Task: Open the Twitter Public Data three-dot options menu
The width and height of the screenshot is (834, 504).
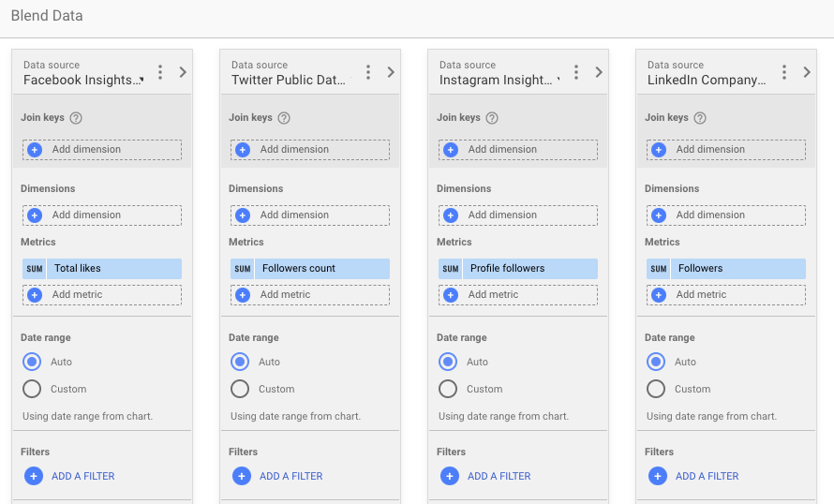Action: (x=368, y=72)
